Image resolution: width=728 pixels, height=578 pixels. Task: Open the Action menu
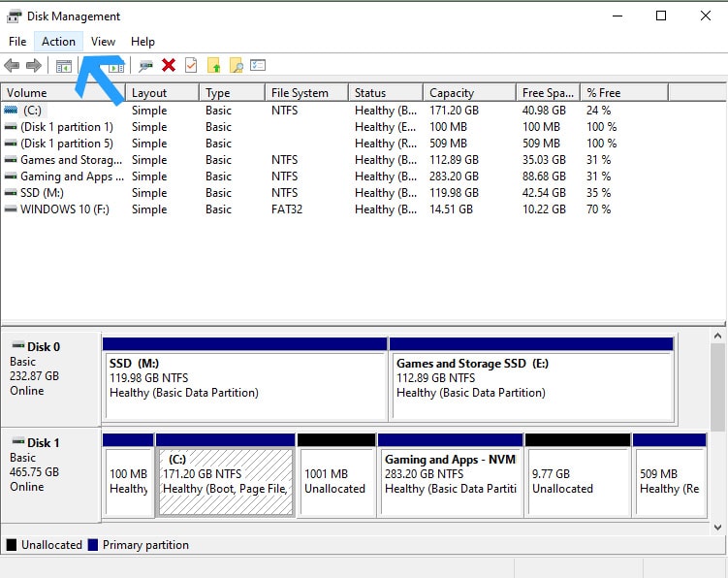(58, 42)
